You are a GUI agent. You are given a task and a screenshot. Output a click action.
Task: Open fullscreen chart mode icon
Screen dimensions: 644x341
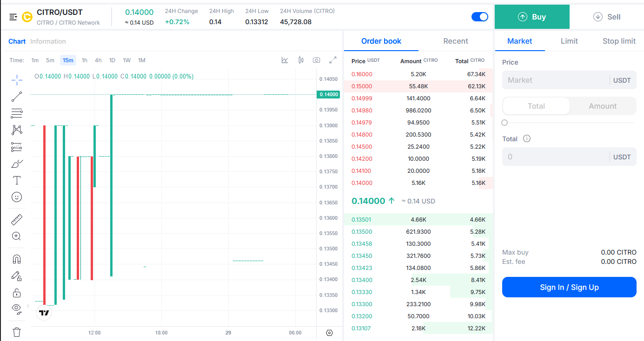click(x=333, y=60)
